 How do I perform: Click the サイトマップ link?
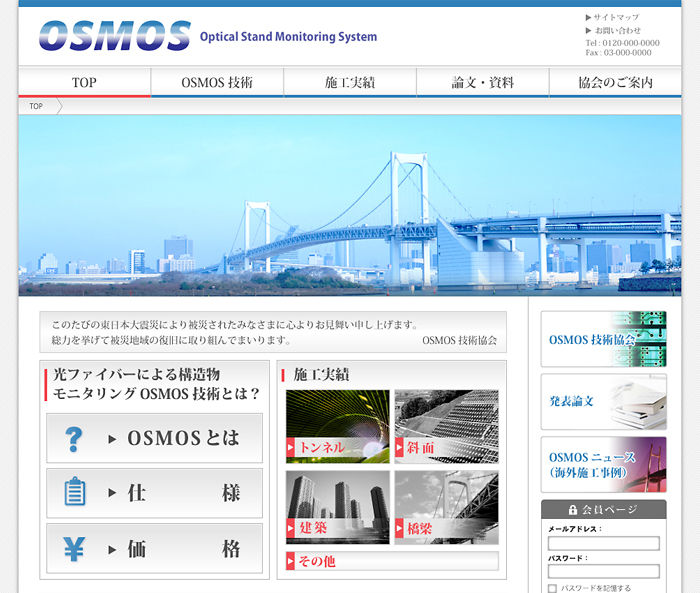[x=616, y=17]
